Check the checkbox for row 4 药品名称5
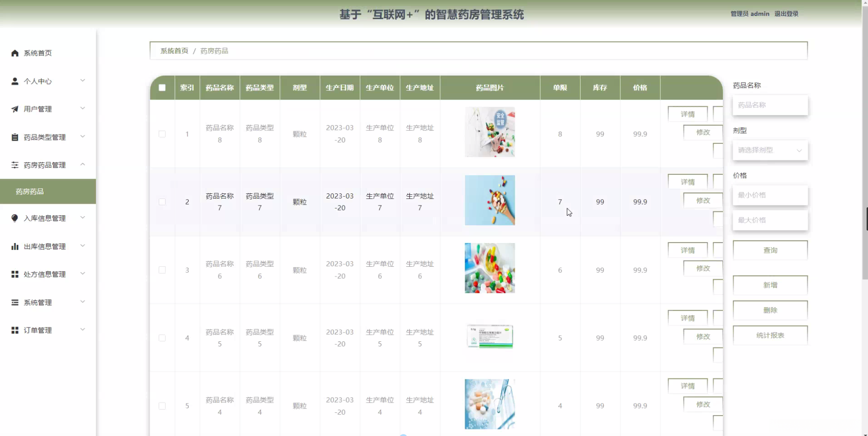This screenshot has height=436, width=868. 162,338
